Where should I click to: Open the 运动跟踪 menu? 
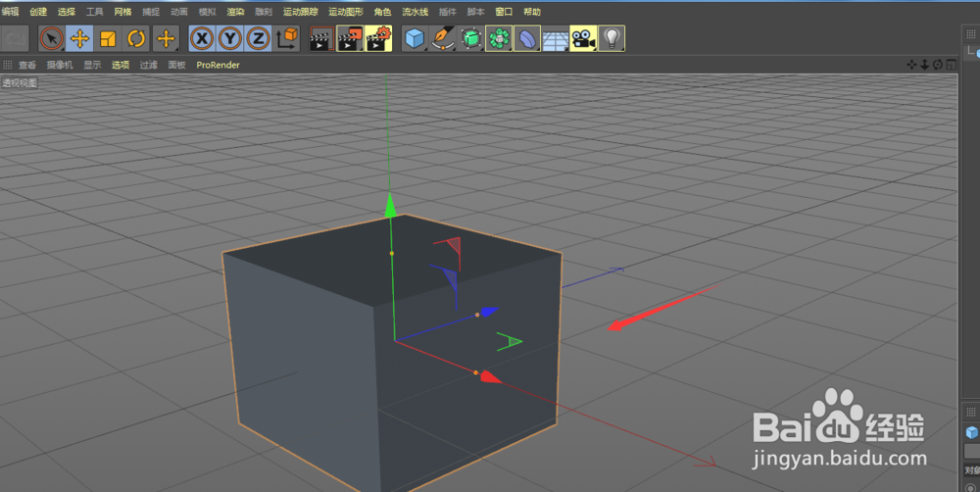pyautogui.click(x=301, y=12)
